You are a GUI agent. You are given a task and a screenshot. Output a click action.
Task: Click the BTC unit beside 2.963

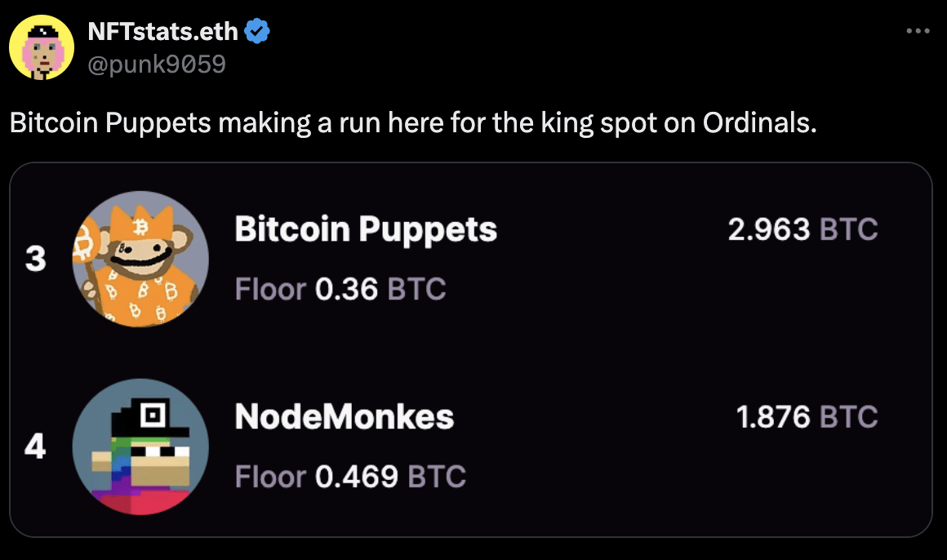coord(848,229)
